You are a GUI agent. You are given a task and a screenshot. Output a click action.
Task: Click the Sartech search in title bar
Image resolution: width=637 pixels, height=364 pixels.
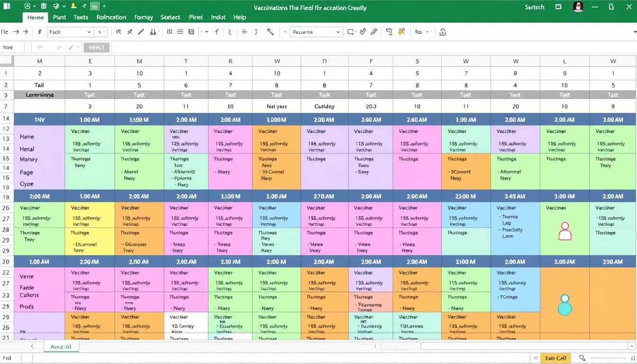pyautogui.click(x=535, y=7)
